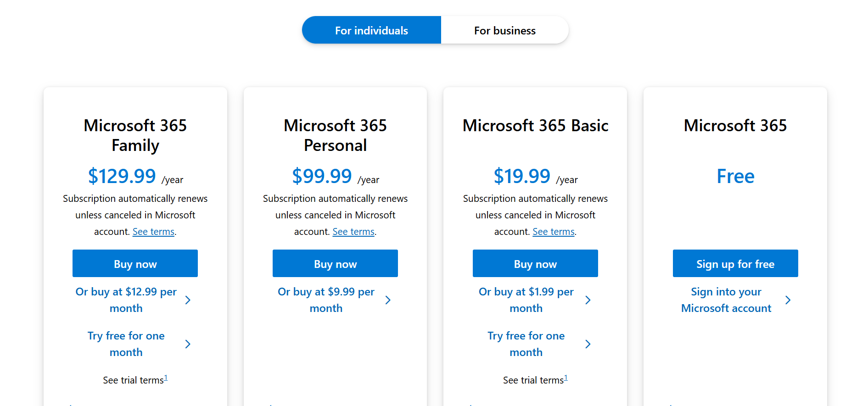Open See terms for Microsoft 365 Family
868x406 pixels.
click(x=153, y=231)
